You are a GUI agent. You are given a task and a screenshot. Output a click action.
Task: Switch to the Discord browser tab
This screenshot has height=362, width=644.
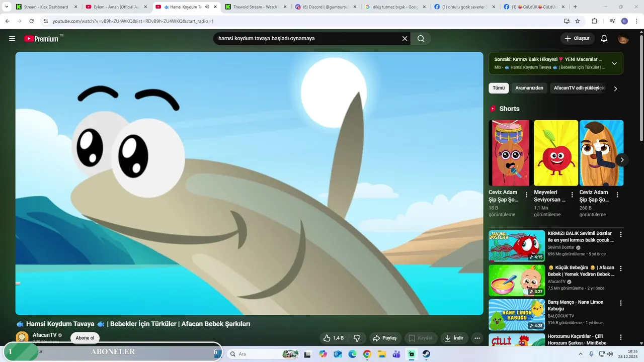[x=325, y=7]
